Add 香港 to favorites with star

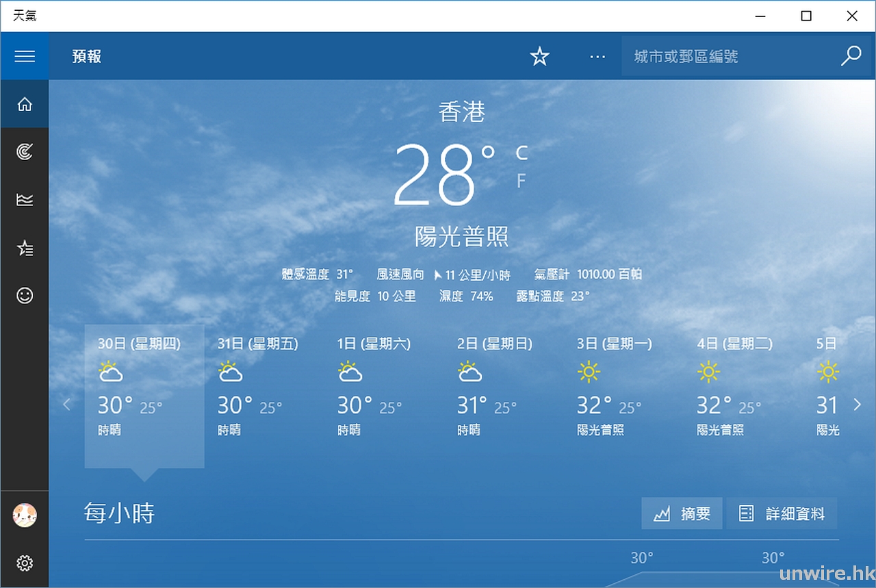click(540, 56)
